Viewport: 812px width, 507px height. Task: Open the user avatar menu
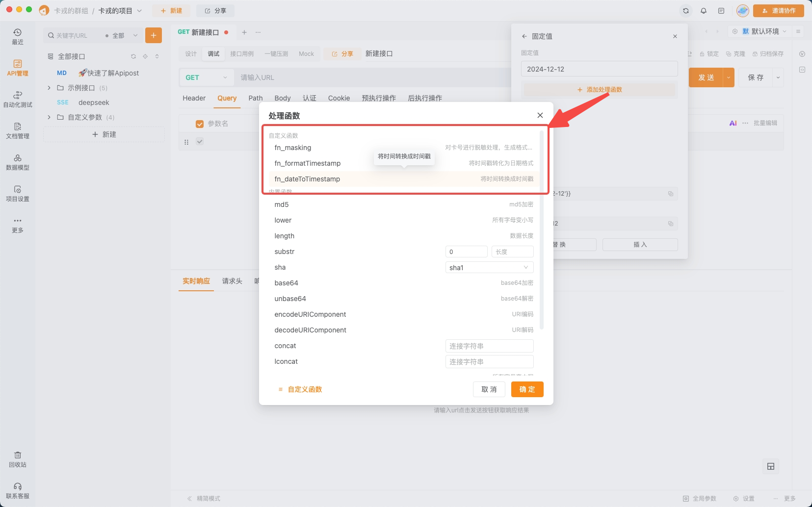[x=743, y=11]
